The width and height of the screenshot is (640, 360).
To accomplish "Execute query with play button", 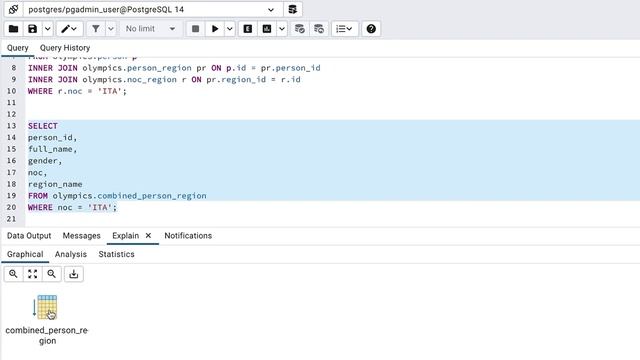I will tap(215, 29).
